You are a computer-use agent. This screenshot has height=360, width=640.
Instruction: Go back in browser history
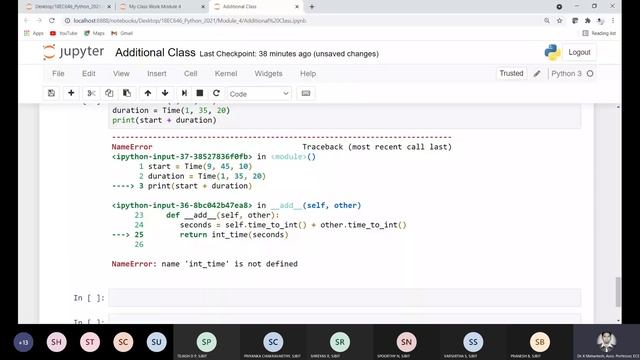coord(27,20)
